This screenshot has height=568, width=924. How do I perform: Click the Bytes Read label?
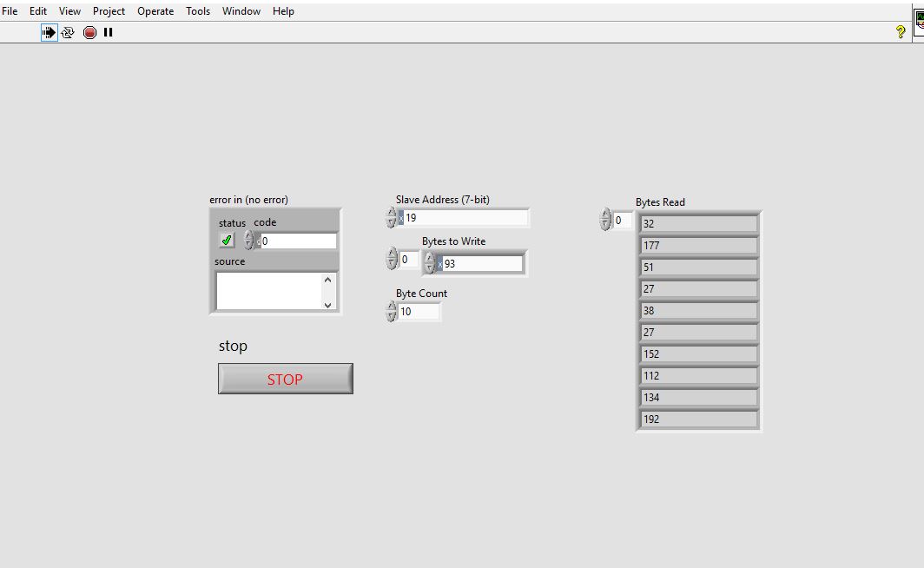[660, 202]
